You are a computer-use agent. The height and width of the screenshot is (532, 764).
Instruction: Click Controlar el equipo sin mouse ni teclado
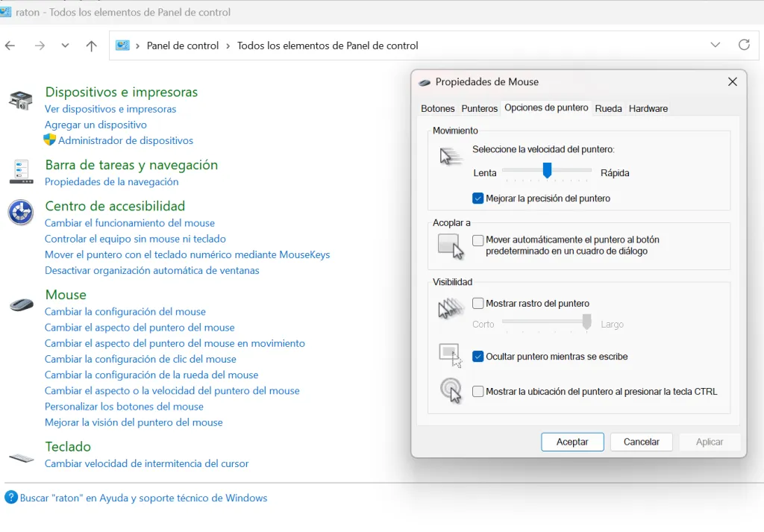tap(136, 239)
